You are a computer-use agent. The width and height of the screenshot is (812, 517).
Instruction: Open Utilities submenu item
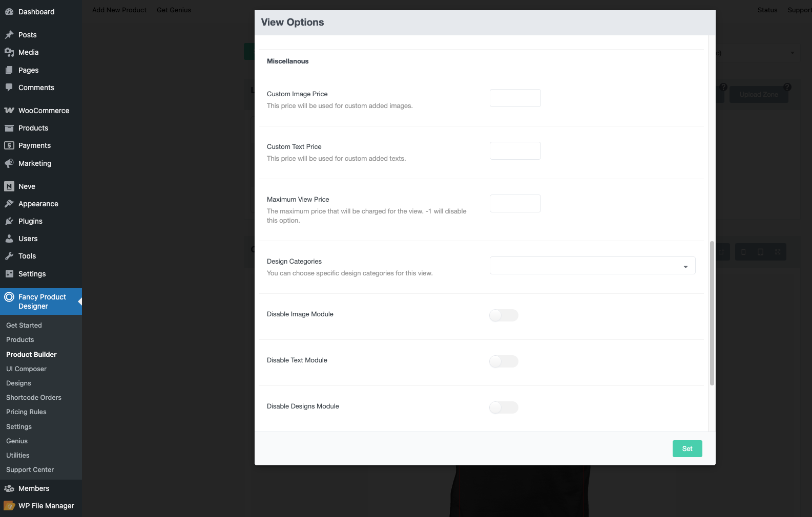(x=18, y=455)
